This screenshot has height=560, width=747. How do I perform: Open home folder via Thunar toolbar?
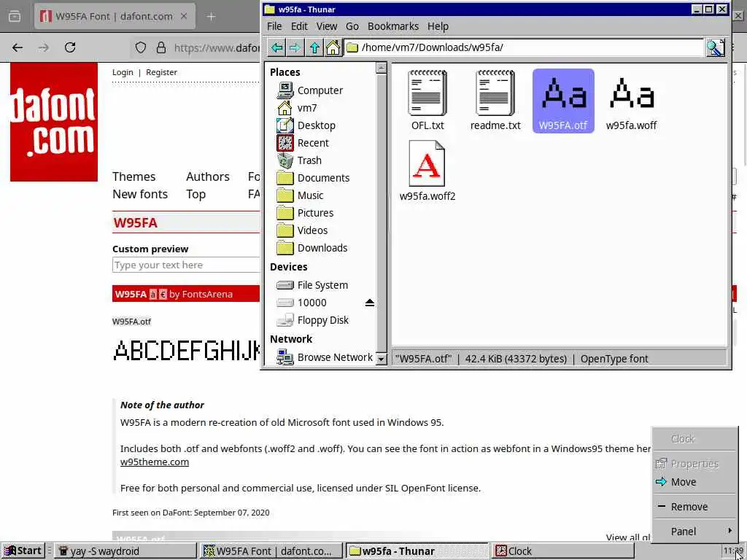click(x=333, y=47)
